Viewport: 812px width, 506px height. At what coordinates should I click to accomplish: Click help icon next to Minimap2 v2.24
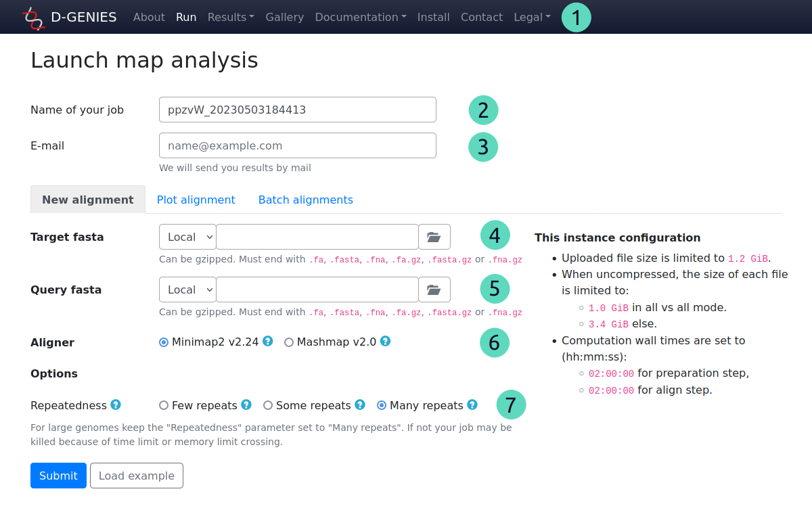(x=268, y=342)
